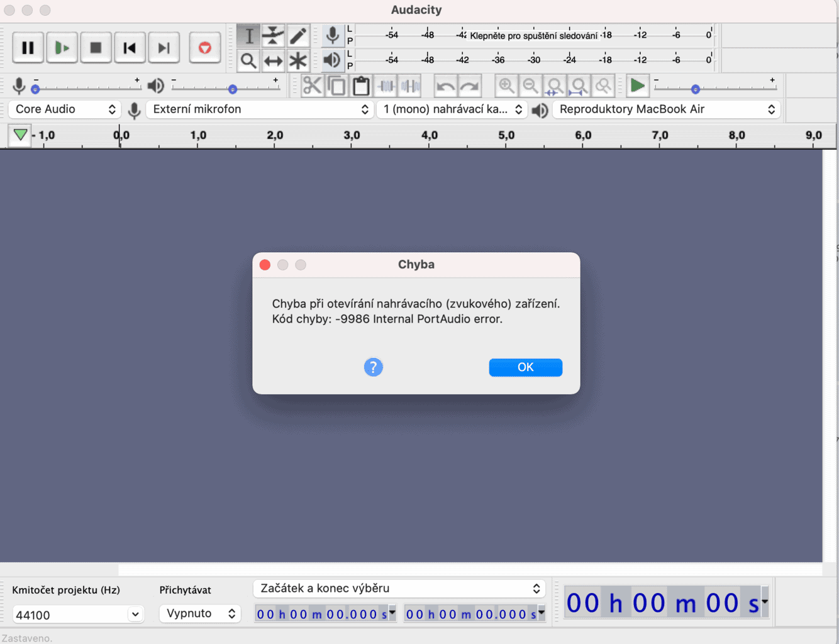Trim audio outside the selection
Image resolution: width=839 pixels, height=644 pixels.
386,86
